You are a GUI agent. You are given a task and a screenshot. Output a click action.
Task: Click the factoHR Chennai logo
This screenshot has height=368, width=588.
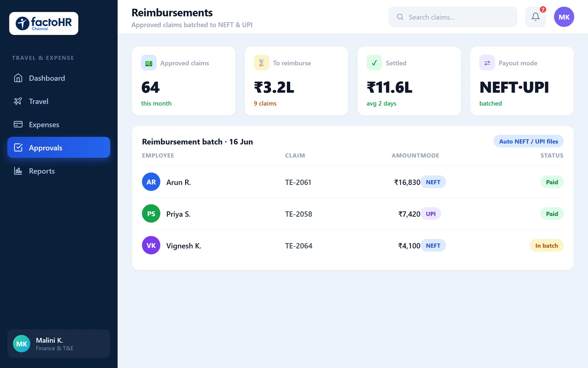(44, 23)
